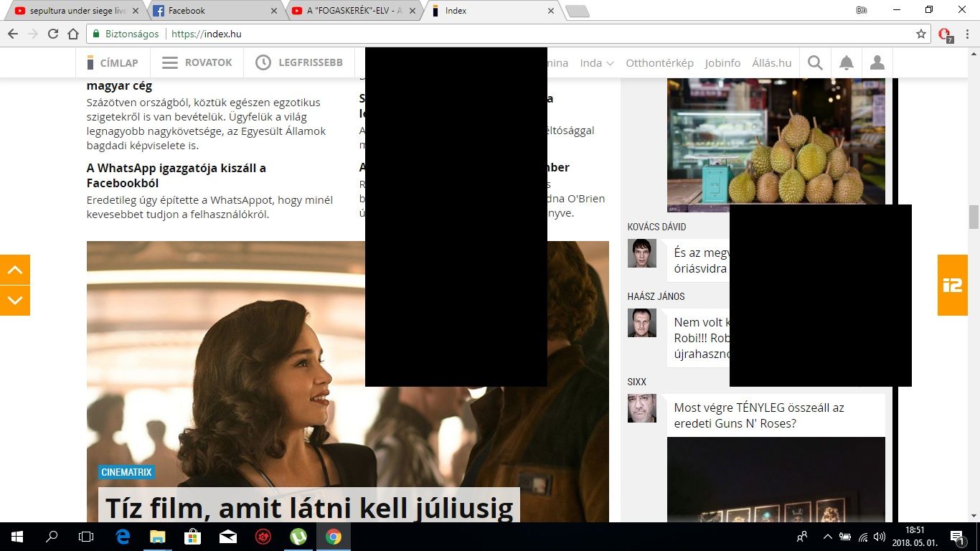Image resolution: width=980 pixels, height=551 pixels.
Task: Click the Wi-Fi network tray icon
Action: (863, 537)
